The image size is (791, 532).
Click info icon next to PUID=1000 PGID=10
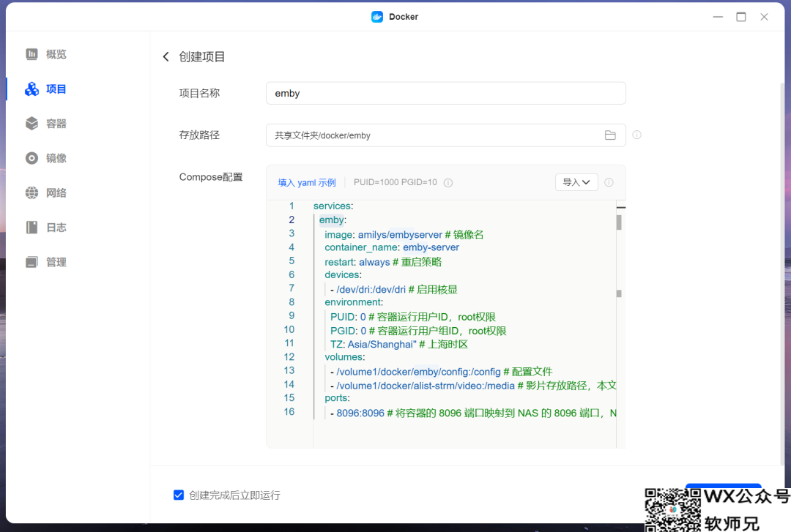coord(448,183)
